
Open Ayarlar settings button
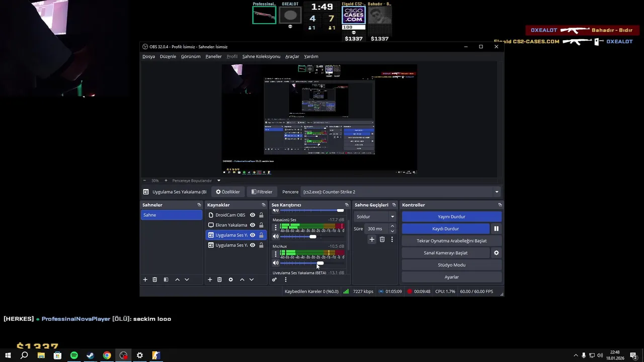(451, 277)
